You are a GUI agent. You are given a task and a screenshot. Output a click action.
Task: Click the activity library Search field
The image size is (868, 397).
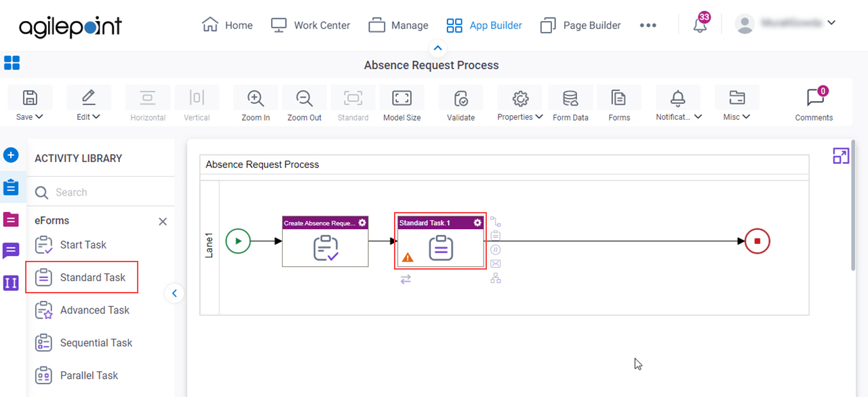point(100,192)
